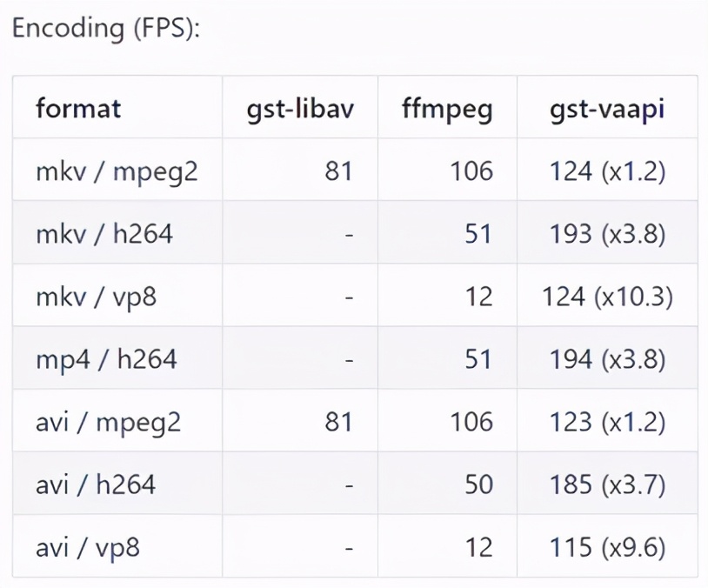
Task: Select the 'gst-libav' column header
Action: pyautogui.click(x=300, y=110)
